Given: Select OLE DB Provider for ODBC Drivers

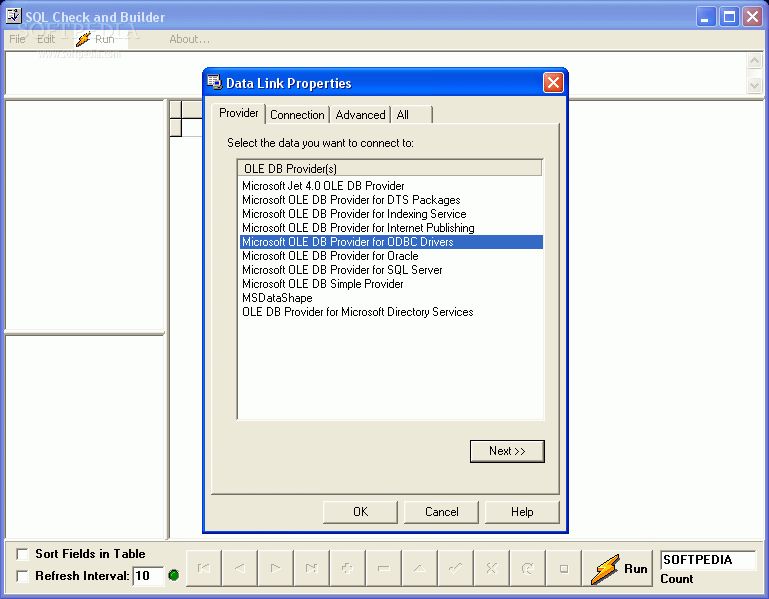Looking at the screenshot, I should coord(391,242).
